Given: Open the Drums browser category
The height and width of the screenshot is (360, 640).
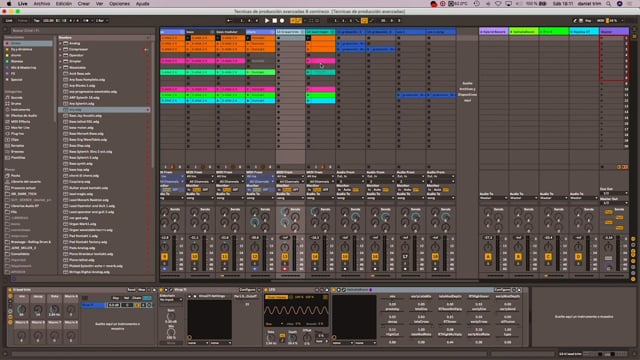Looking at the screenshot, I should point(17,104).
